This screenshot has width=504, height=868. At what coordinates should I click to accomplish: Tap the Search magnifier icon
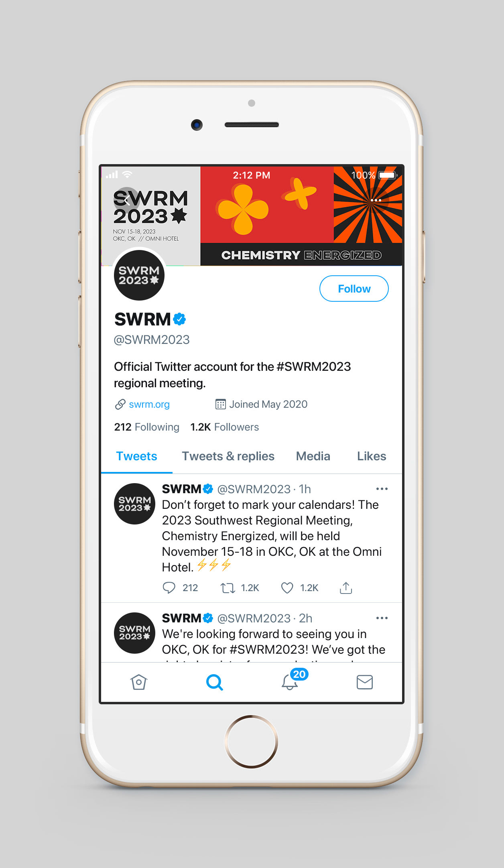point(214,682)
